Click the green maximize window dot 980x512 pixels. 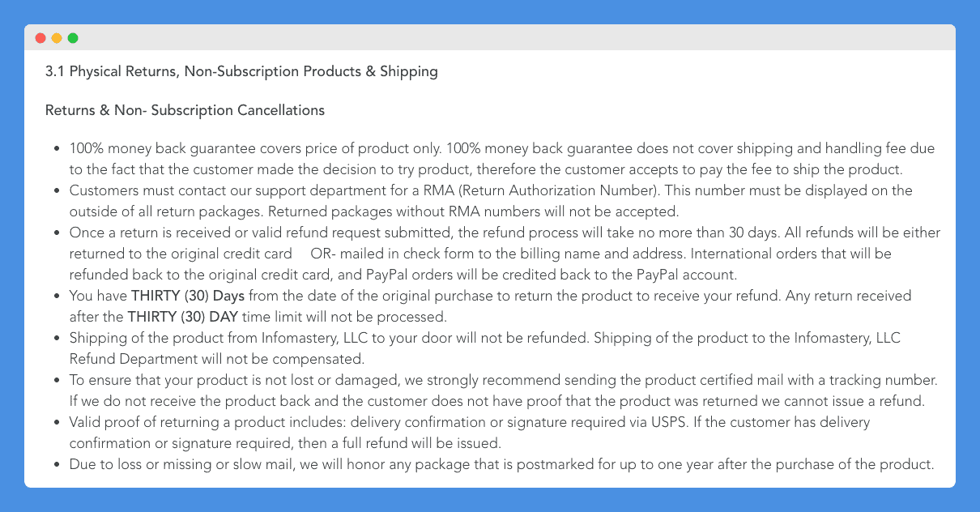click(x=73, y=38)
